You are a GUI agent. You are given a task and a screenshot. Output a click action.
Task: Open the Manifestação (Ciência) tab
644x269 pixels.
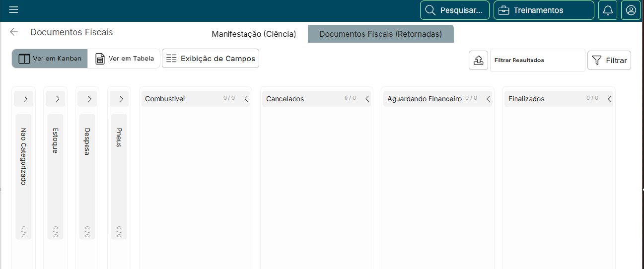coord(254,34)
